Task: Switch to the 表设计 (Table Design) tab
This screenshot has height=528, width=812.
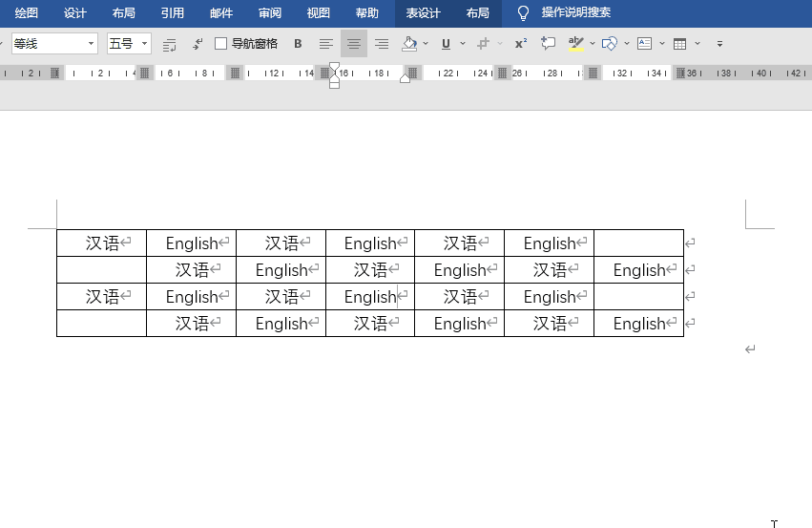Action: pyautogui.click(x=423, y=13)
